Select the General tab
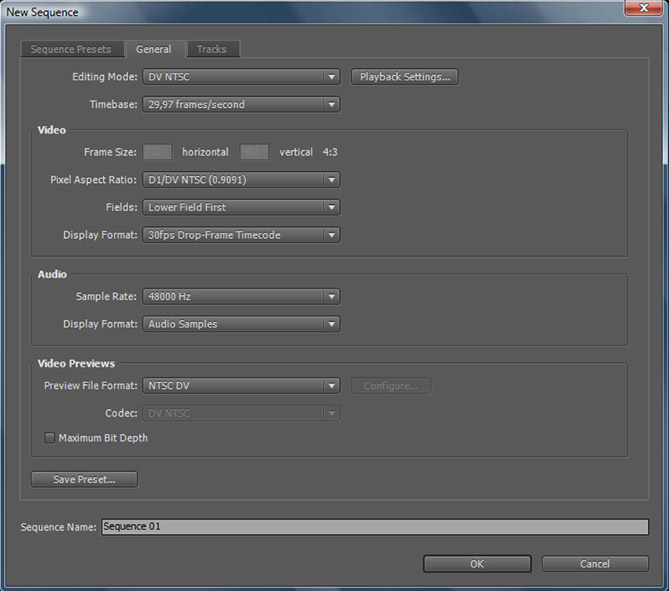This screenshot has height=591, width=669. 154,49
